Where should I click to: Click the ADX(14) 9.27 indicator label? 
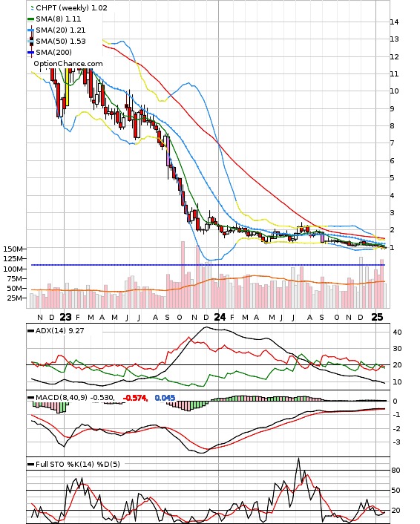pos(60,330)
